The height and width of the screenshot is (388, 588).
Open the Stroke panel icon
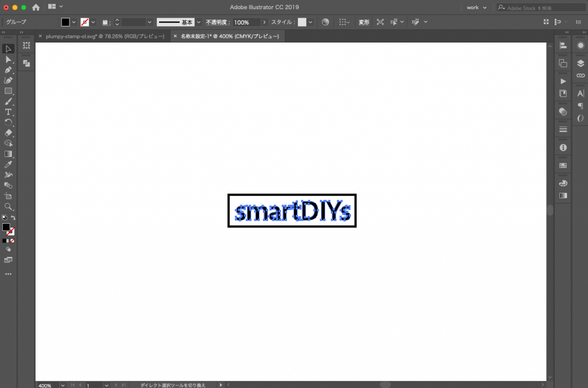coord(563,129)
